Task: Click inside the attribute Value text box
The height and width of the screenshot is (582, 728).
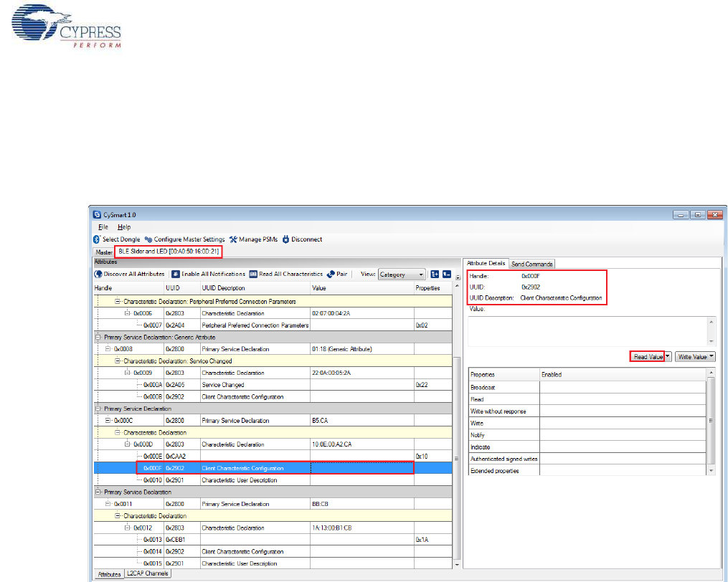Action: click(x=587, y=331)
